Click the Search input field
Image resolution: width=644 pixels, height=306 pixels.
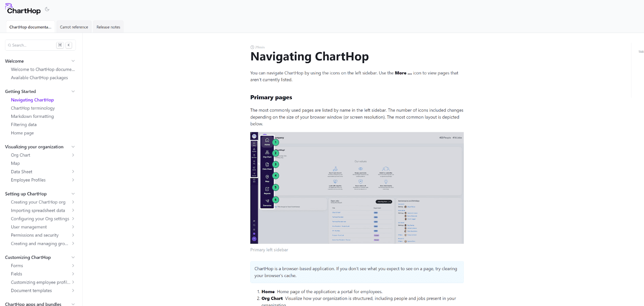coord(32,45)
